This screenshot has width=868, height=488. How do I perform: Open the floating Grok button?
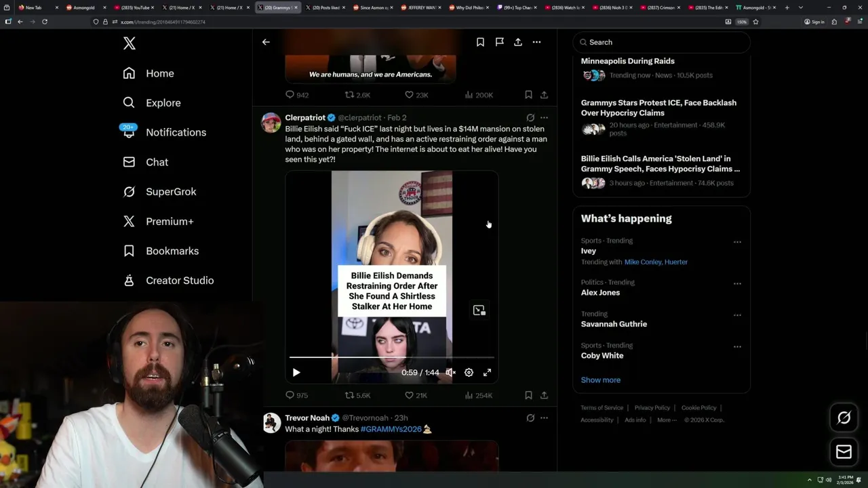(844, 418)
